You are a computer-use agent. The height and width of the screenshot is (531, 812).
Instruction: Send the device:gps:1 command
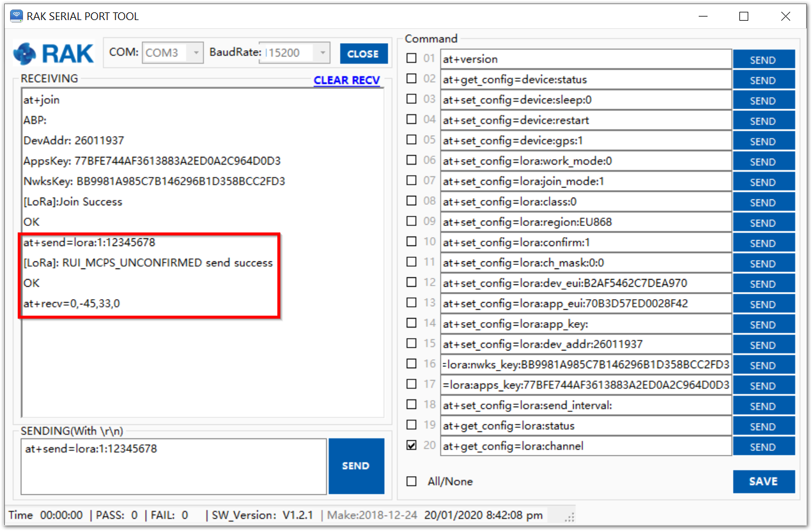click(764, 141)
